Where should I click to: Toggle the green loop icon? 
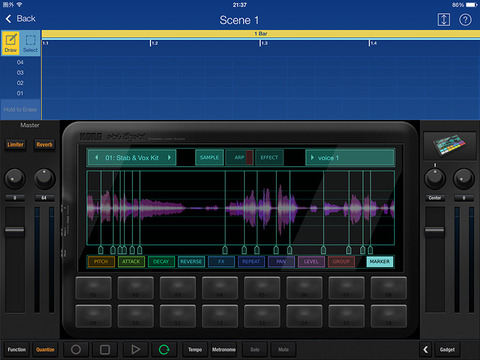pyautogui.click(x=164, y=349)
